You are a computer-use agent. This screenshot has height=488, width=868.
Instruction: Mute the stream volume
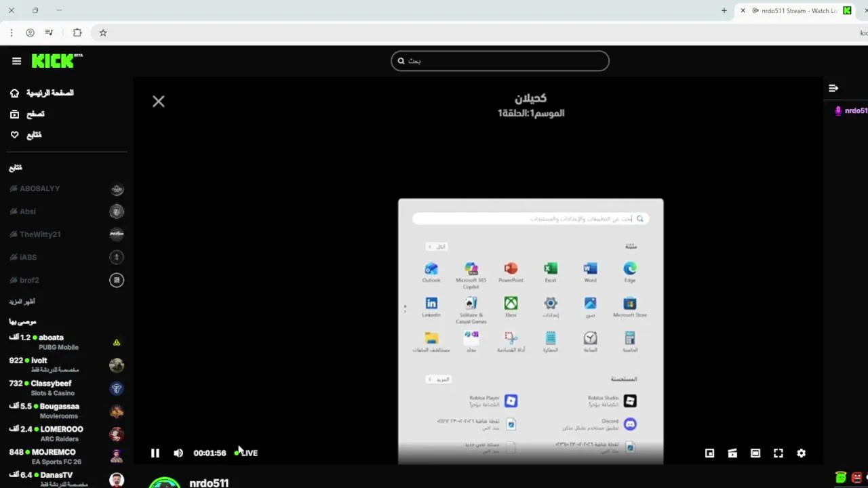(178, 453)
